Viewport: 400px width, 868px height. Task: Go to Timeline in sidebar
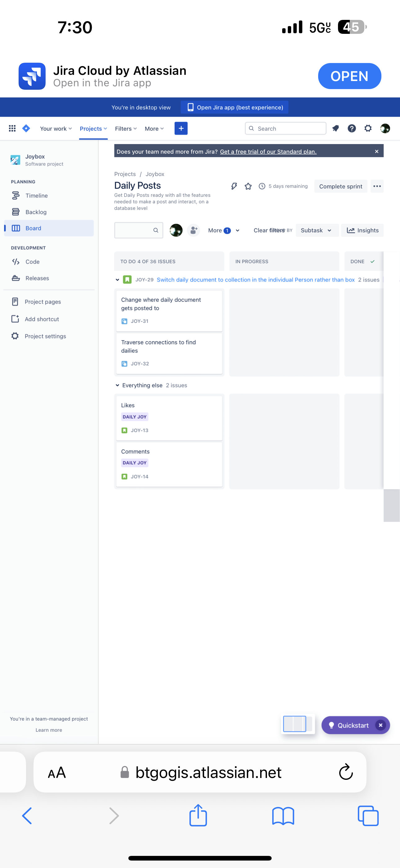click(x=49, y=196)
